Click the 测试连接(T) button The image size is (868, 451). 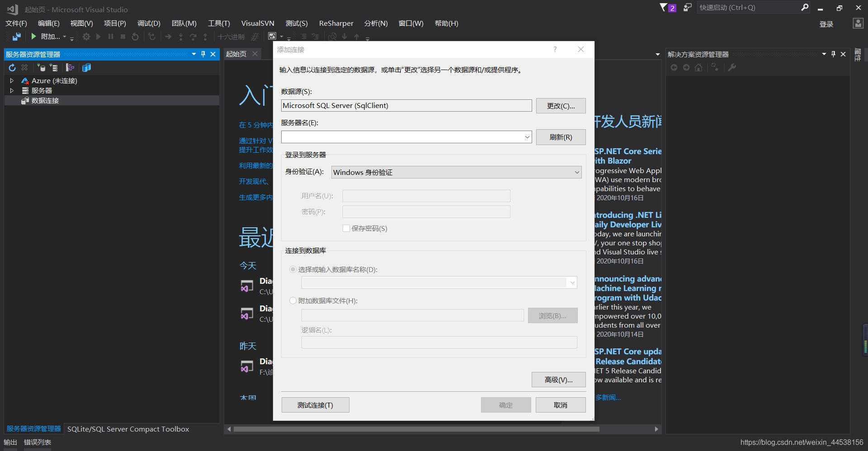(x=315, y=405)
